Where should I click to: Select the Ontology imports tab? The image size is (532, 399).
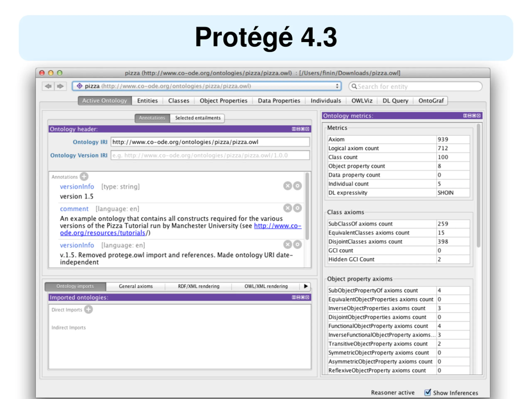pyautogui.click(x=75, y=286)
